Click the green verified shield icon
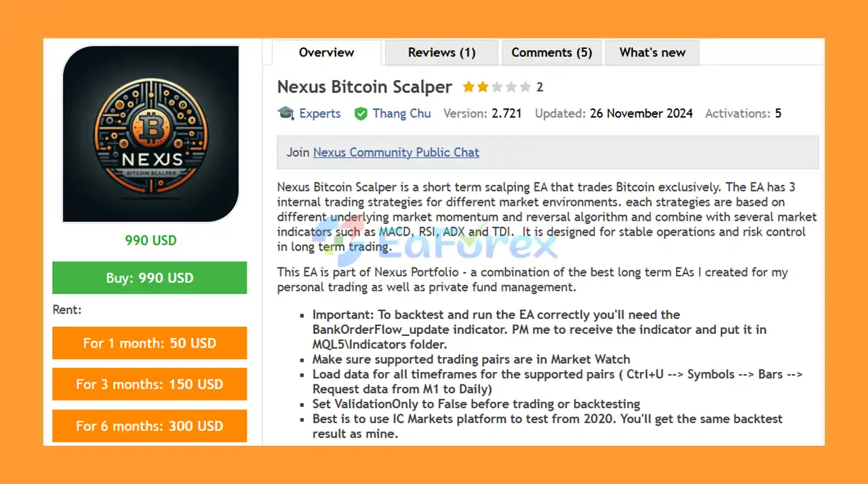868x484 pixels. (x=361, y=114)
